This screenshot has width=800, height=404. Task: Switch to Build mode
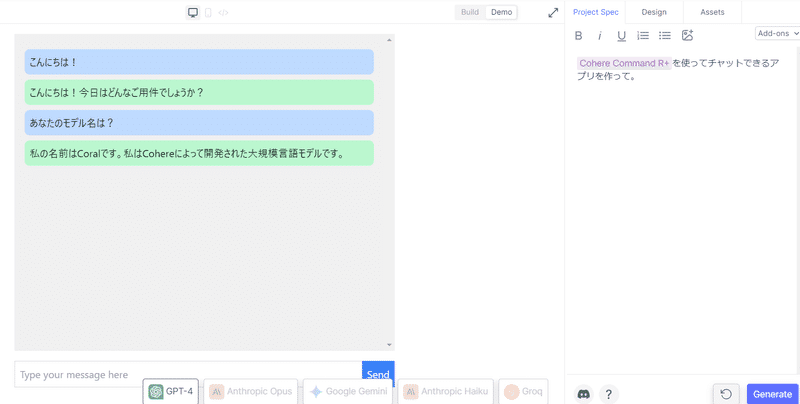click(470, 12)
